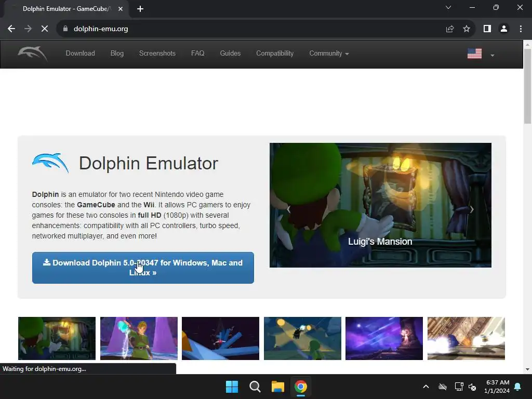Open Windows Start menu
Screen dimensions: 532x399
(232, 387)
